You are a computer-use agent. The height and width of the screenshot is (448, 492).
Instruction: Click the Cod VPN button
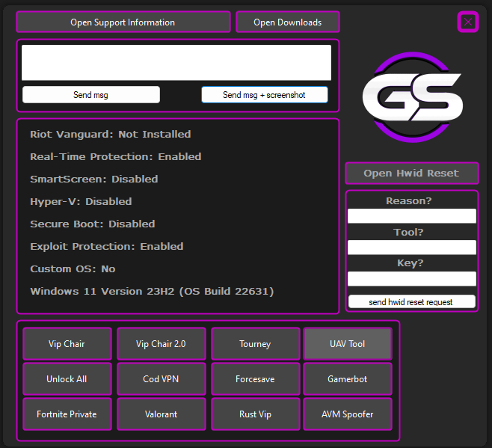[x=161, y=379]
